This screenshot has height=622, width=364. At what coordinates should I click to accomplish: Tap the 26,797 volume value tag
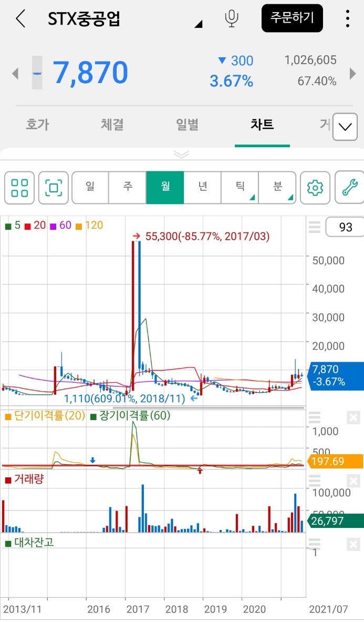[x=336, y=521]
